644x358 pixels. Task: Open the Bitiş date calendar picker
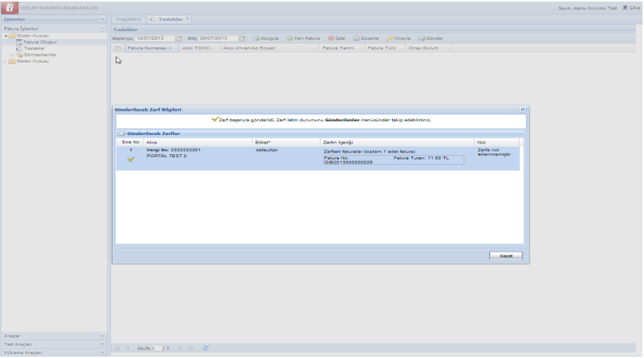[x=242, y=38]
